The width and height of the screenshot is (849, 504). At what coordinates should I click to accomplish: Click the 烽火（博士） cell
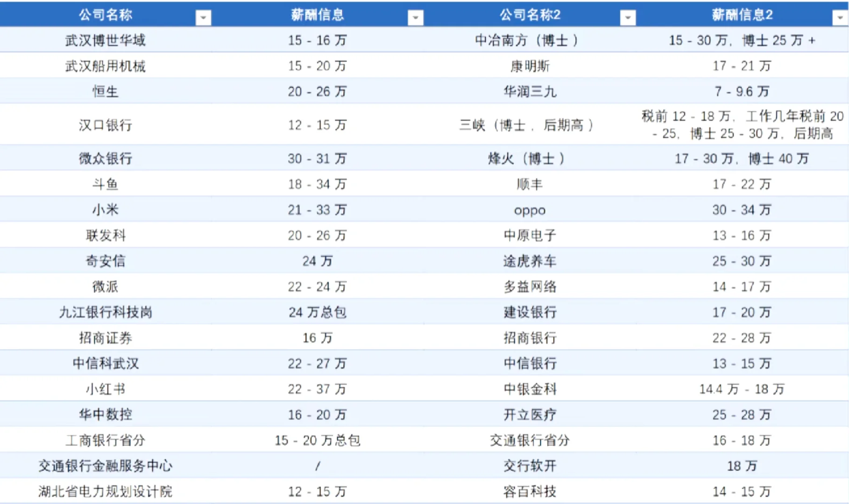click(530, 158)
